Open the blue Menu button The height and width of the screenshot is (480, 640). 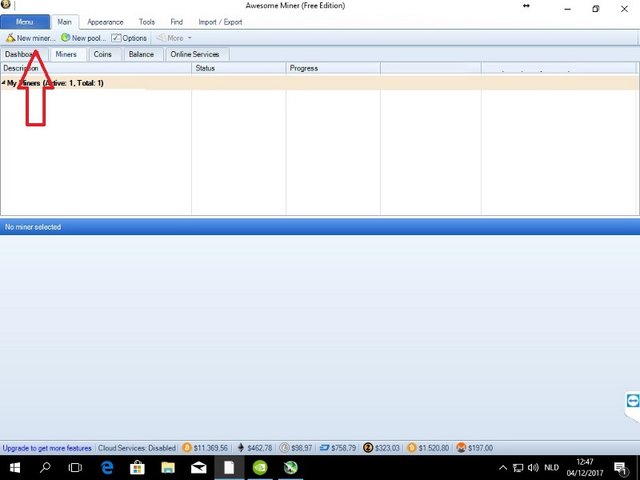[x=25, y=22]
